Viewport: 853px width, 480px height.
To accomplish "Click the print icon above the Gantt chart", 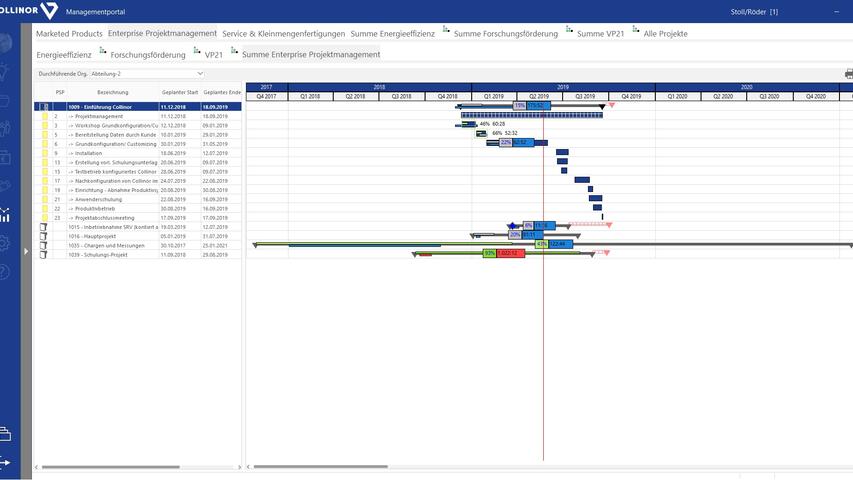I will 848,73.
